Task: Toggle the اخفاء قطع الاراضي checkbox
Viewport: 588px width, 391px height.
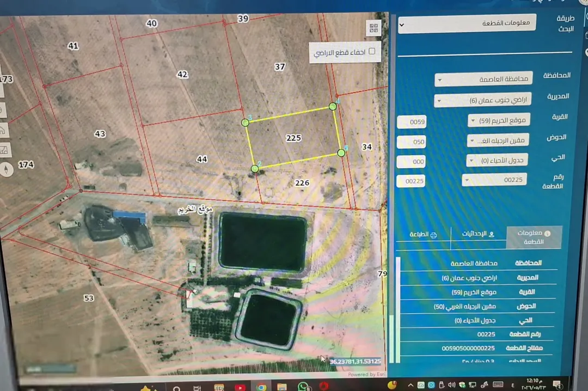Action: click(372, 51)
